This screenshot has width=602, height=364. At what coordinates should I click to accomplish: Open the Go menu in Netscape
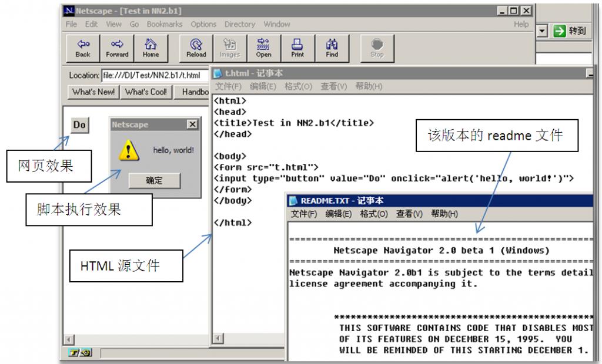point(134,24)
